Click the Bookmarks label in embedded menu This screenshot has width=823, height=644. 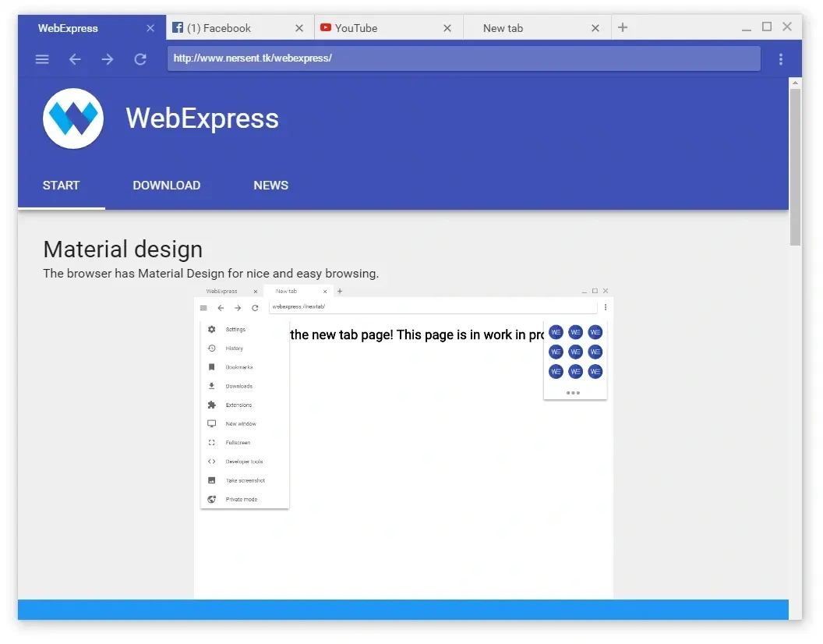click(238, 367)
